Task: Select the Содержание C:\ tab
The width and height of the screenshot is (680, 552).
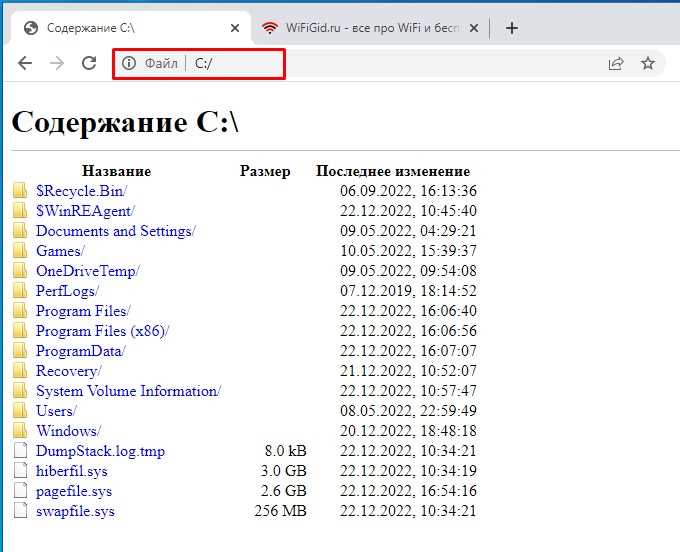Action: pyautogui.click(x=130, y=28)
